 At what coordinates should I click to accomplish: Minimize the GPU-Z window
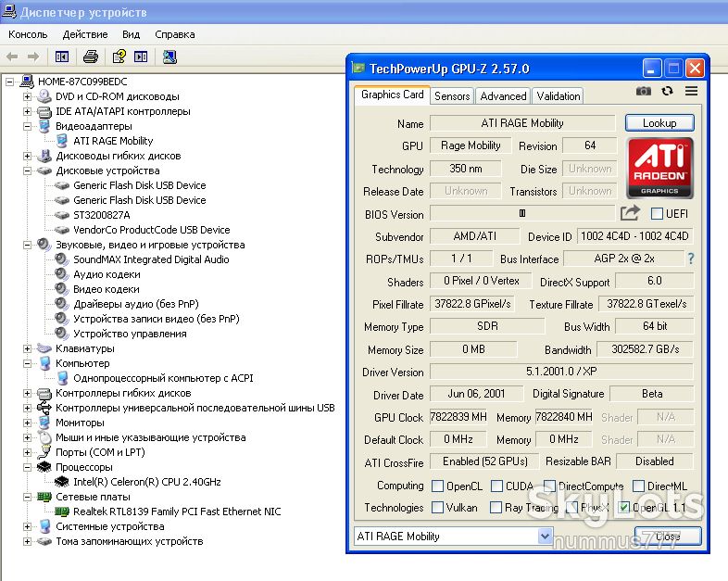(652, 69)
